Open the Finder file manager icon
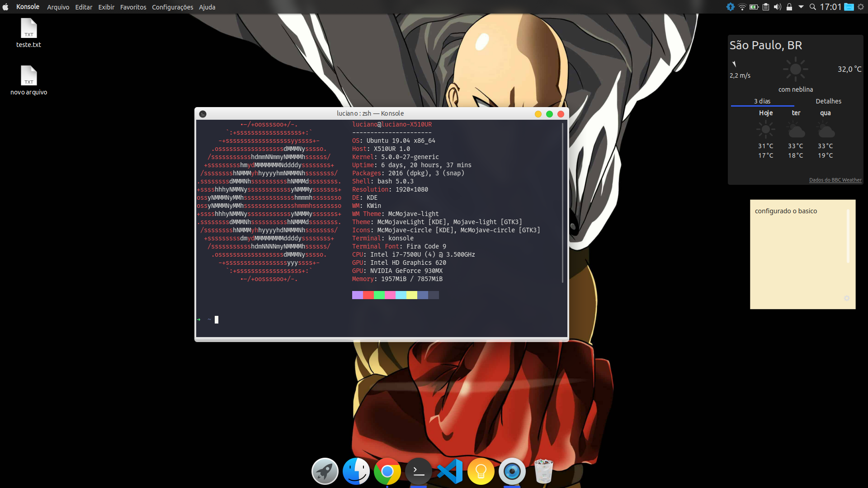The width and height of the screenshot is (868, 488). coord(356,471)
